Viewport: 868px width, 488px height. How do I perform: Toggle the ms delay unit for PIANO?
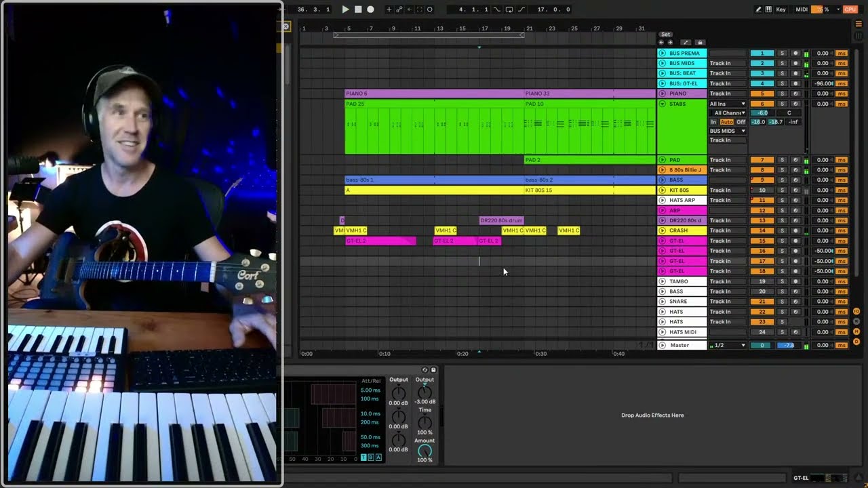click(842, 94)
